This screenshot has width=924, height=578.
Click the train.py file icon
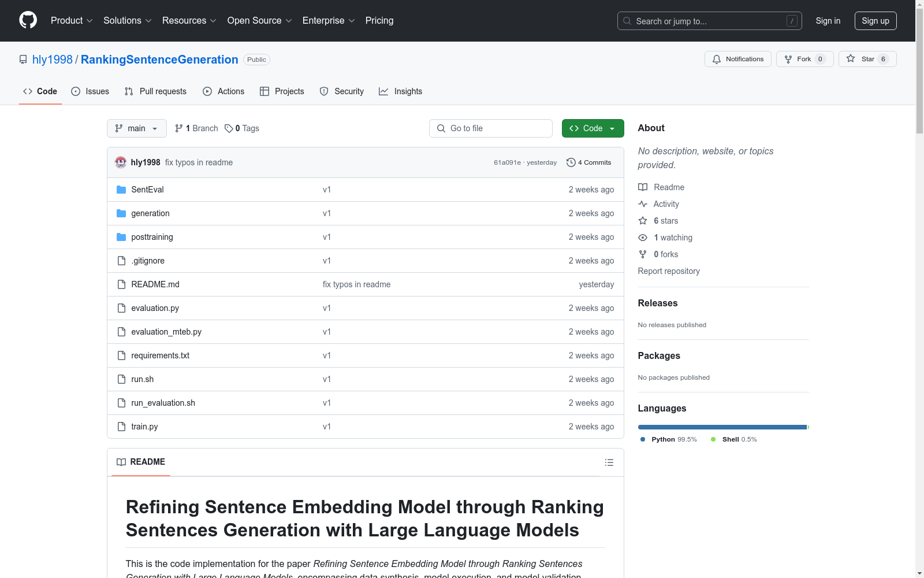point(121,427)
